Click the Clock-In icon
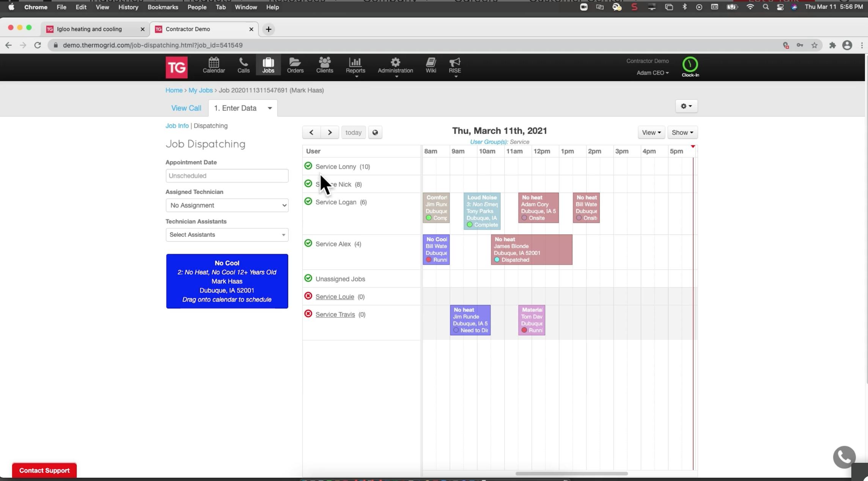This screenshot has height=481, width=868. [690, 65]
